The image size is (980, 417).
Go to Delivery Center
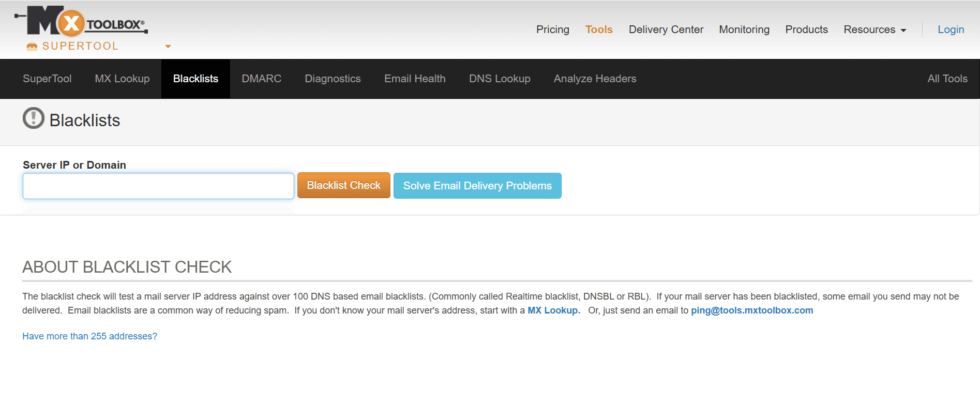pos(666,29)
